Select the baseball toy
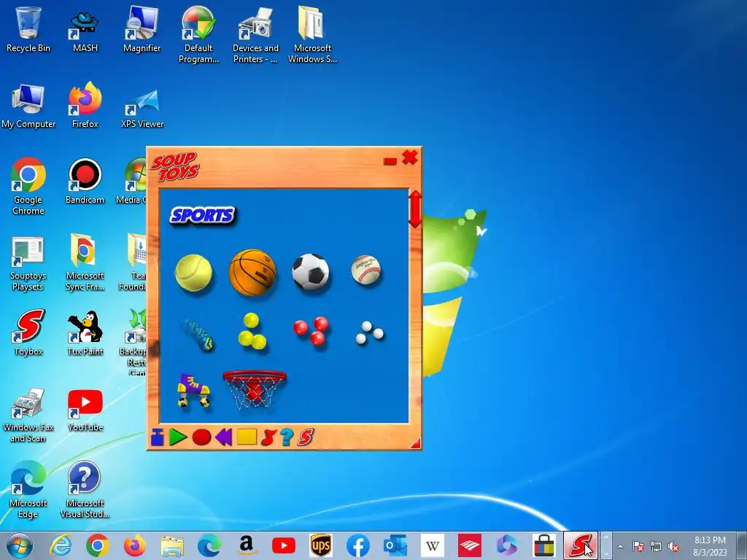The image size is (747, 560). pyautogui.click(x=366, y=270)
